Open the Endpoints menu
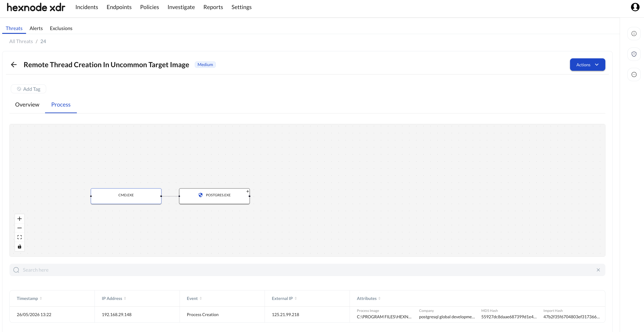644x332 pixels. [119, 7]
